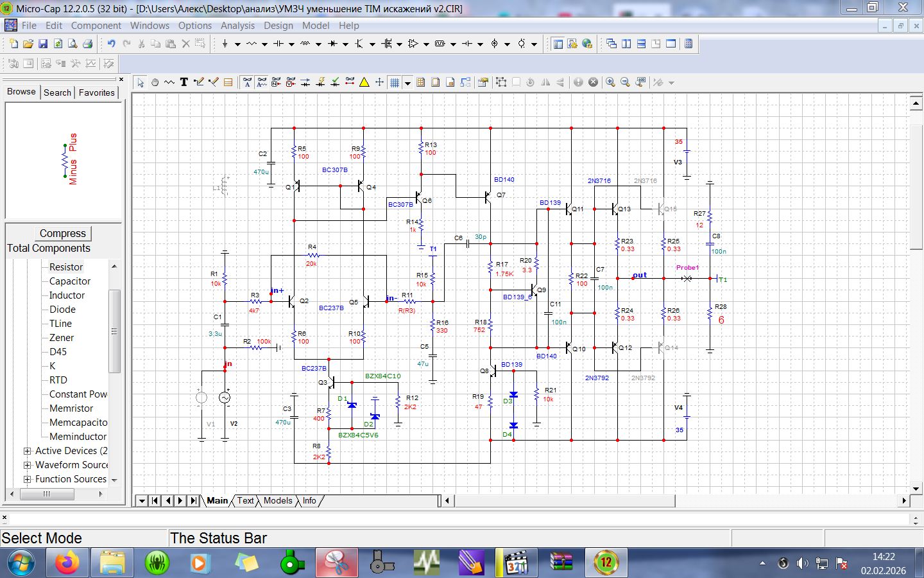924x578 pixels.
Task: Click the calculator icon in toolbar
Action: [689, 44]
